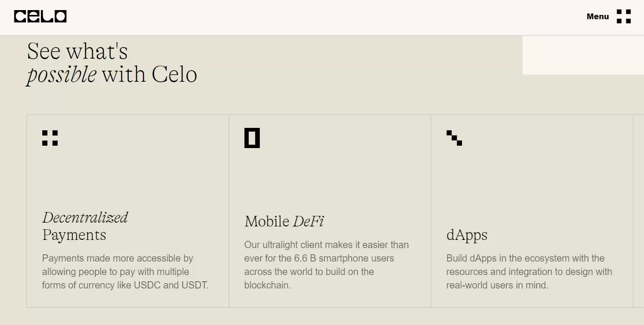Click the diagonal steps icon above dApps

[454, 138]
